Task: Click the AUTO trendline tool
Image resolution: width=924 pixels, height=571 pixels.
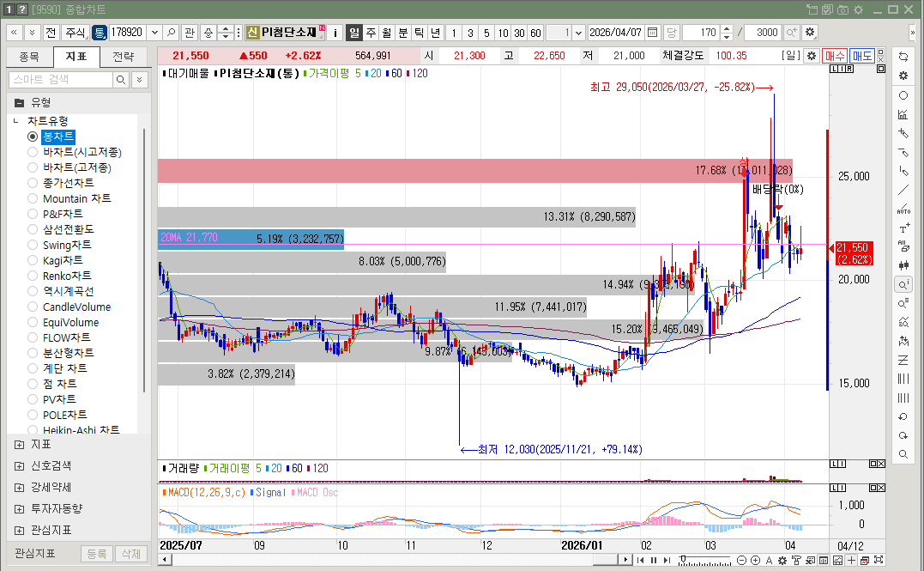Action: [x=903, y=209]
